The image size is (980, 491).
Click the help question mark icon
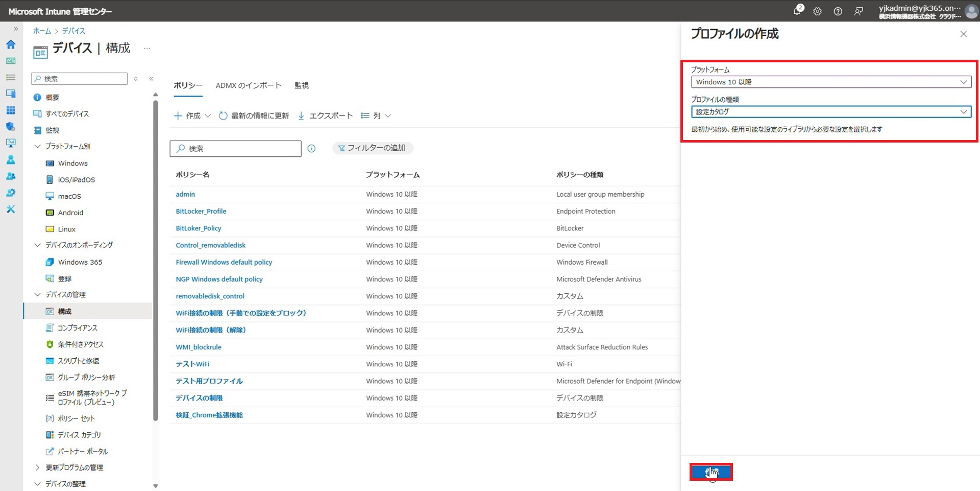tap(838, 11)
